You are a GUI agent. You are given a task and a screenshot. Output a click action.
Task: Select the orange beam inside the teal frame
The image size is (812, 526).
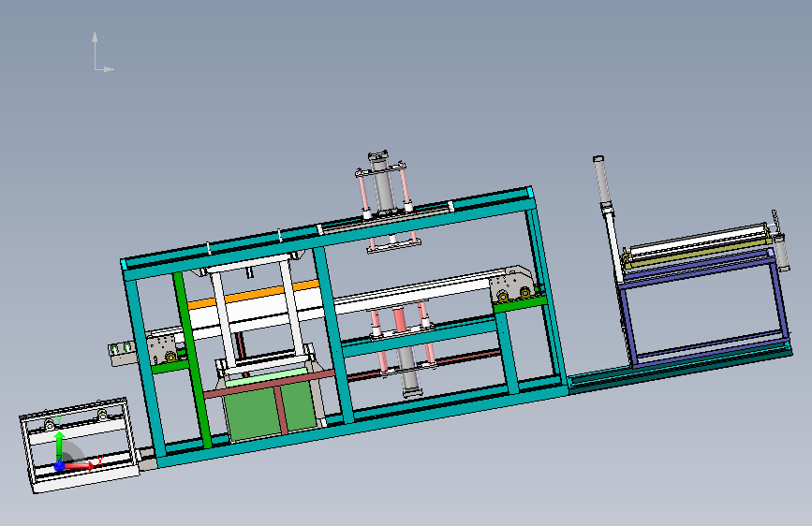click(x=253, y=295)
